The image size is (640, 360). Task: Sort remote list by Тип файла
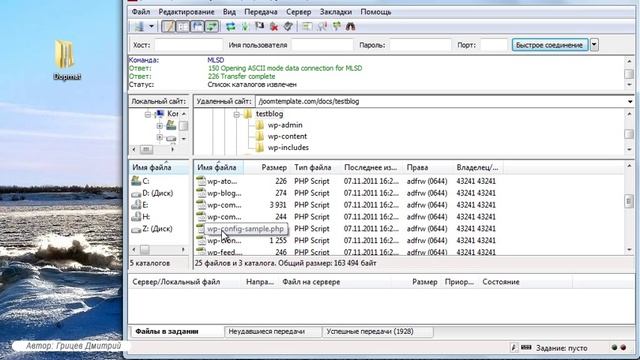click(x=313, y=167)
